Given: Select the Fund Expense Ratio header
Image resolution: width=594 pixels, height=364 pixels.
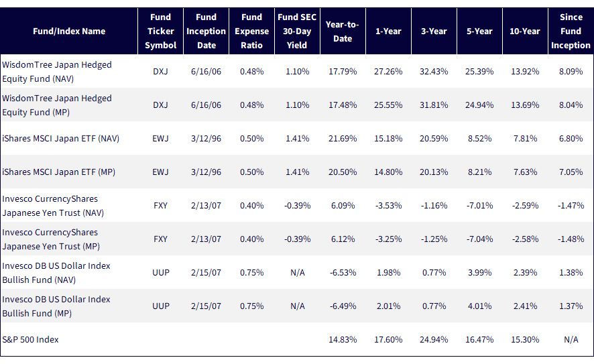Looking at the screenshot, I should (x=251, y=31).
